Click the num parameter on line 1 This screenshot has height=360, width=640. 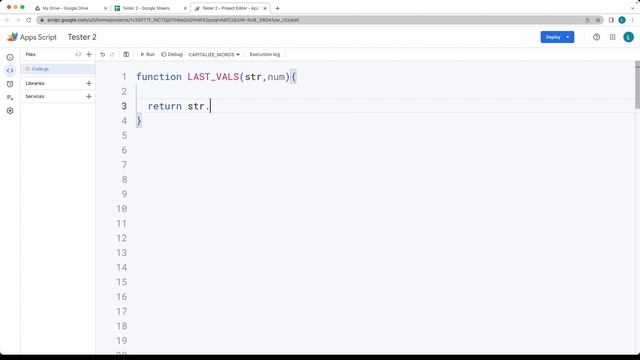tap(276, 77)
